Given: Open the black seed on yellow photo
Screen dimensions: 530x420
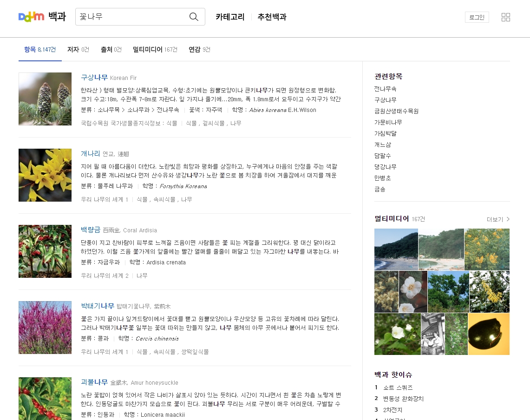Looking at the screenshot, I should tap(489, 334).
